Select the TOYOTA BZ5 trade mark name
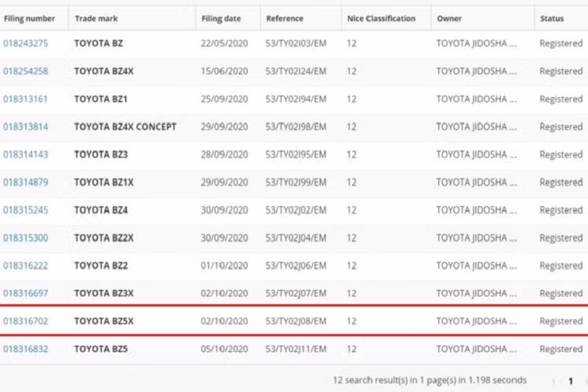The image size is (588, 392). (101, 349)
